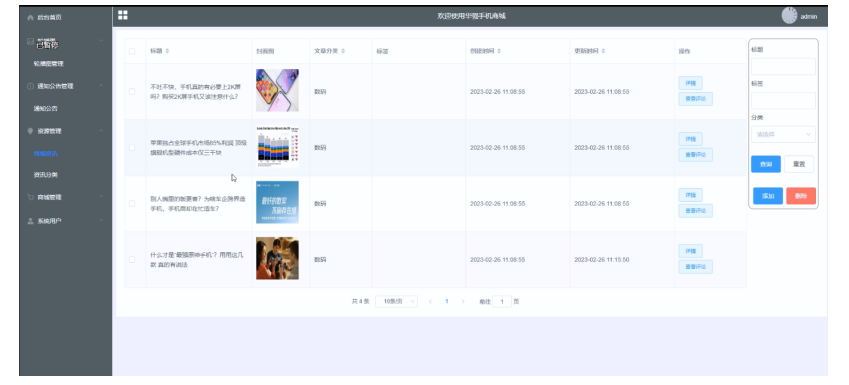Open 查看评论 for the 最强原神手机 article
849x385 pixels.
[x=696, y=267]
